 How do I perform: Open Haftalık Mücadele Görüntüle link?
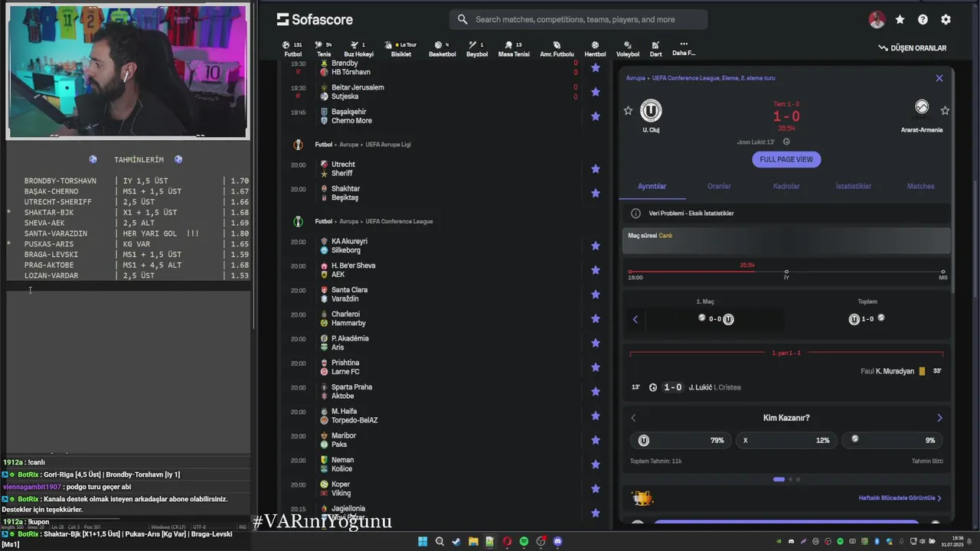tap(900, 498)
